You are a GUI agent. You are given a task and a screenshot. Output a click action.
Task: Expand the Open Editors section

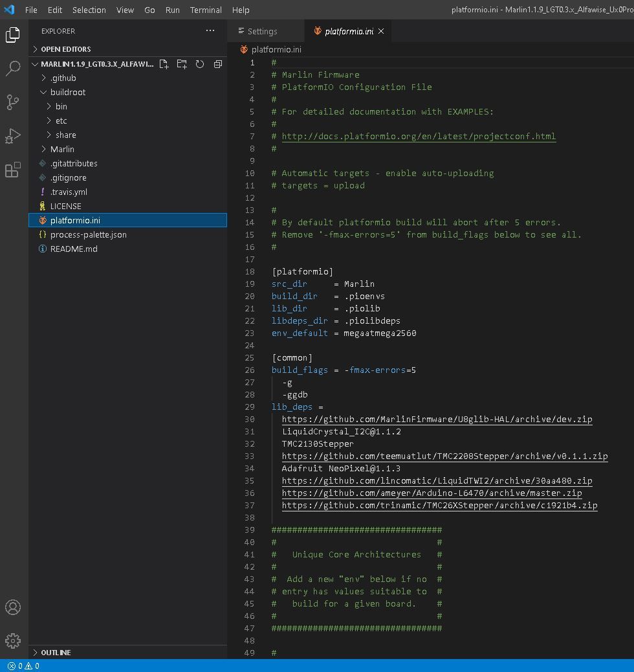(127, 49)
